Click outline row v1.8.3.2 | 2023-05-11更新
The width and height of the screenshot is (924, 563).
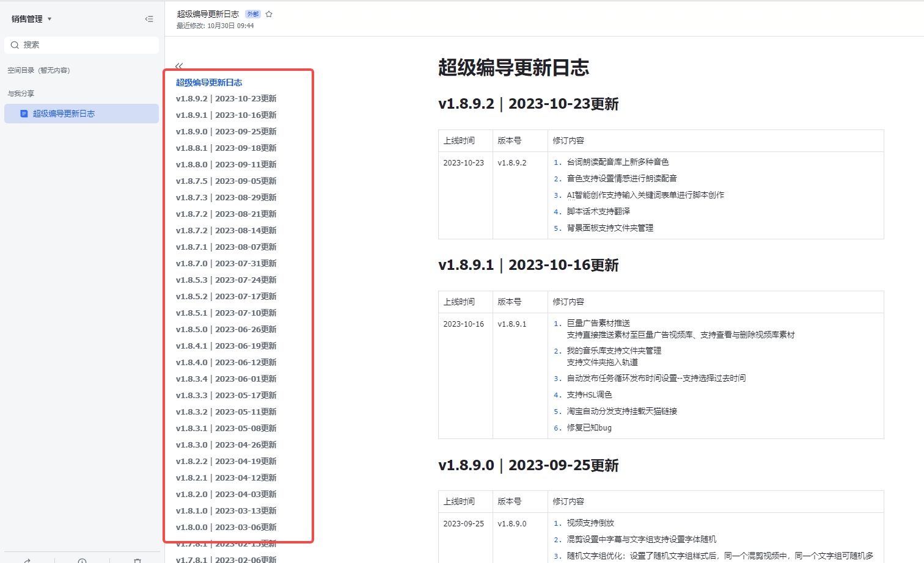click(x=226, y=412)
